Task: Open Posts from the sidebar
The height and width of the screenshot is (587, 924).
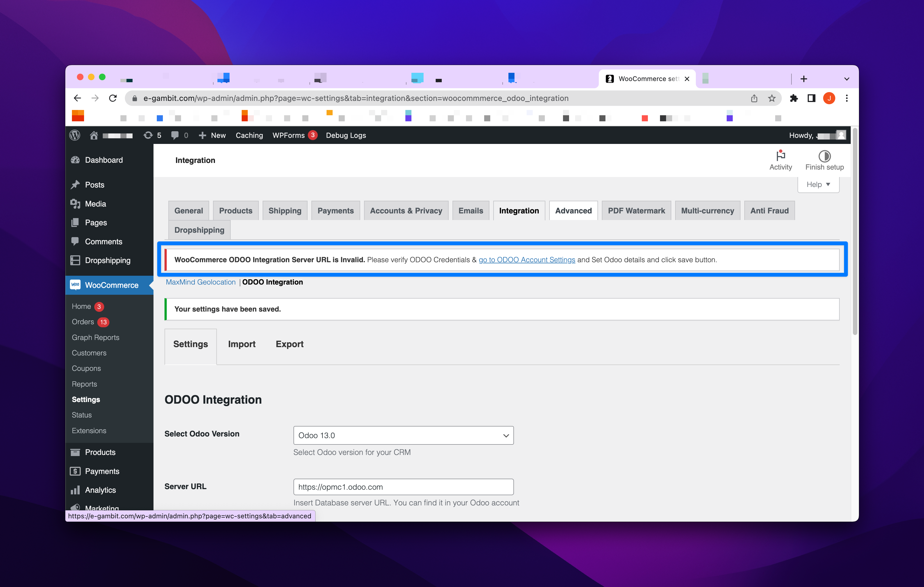Action: click(95, 185)
